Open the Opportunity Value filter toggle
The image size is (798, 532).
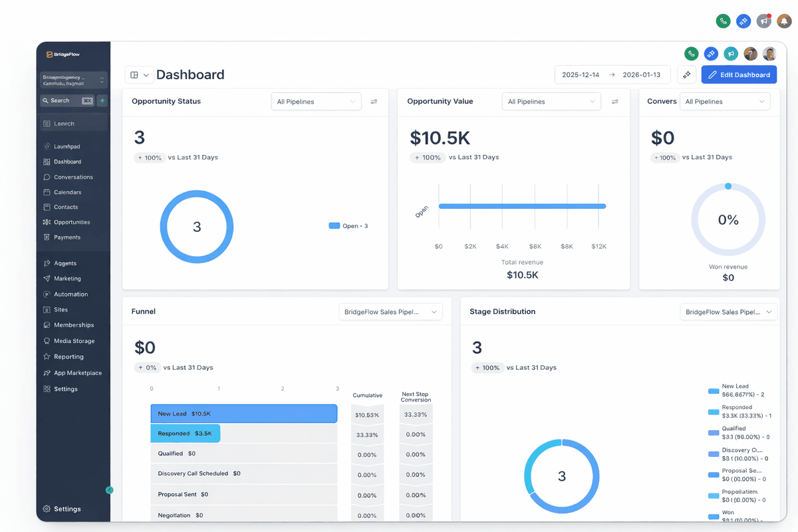(x=615, y=101)
